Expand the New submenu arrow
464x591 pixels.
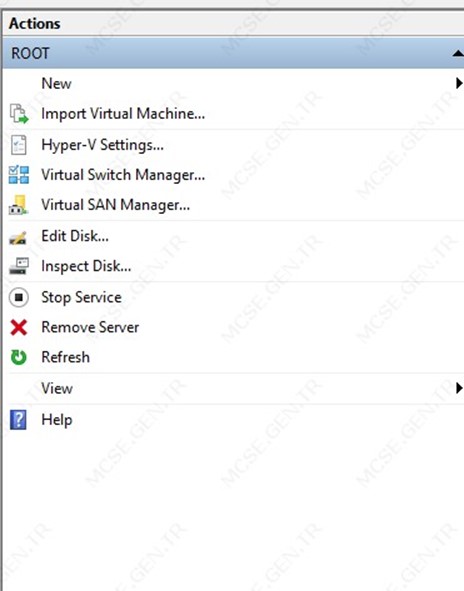pos(459,83)
